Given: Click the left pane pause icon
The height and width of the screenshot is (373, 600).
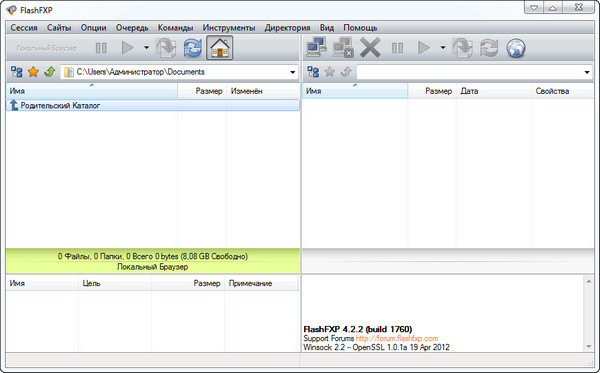Looking at the screenshot, I should 101,48.
